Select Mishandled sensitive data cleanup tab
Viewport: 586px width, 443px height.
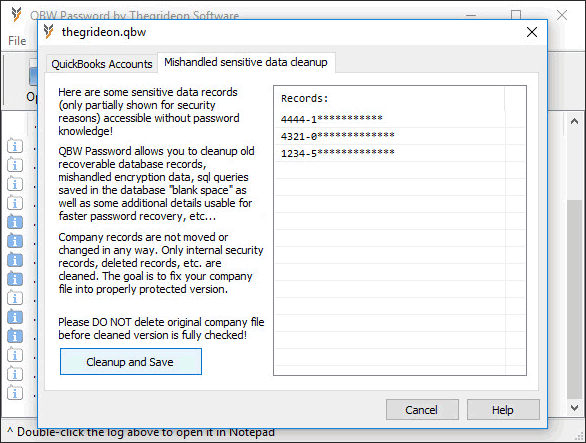(x=246, y=62)
